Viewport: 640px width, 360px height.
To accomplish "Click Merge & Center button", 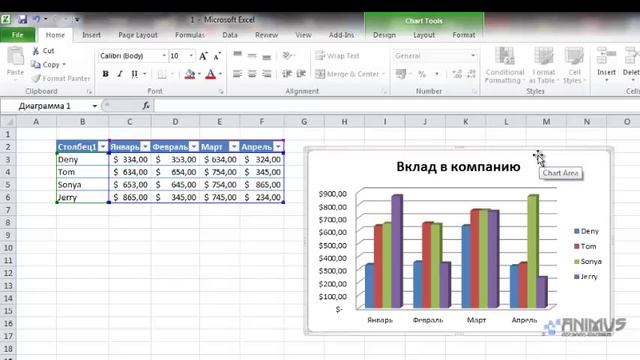I will 350,74.
